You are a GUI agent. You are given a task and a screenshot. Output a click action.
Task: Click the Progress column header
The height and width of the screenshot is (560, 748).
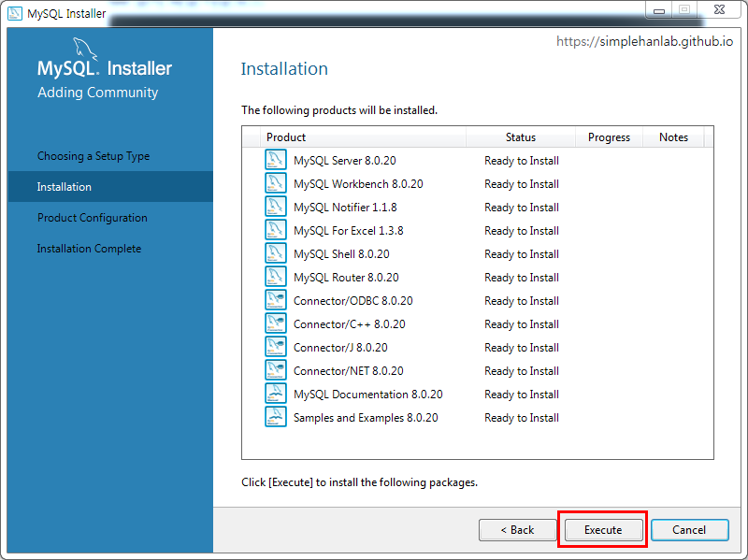click(609, 137)
